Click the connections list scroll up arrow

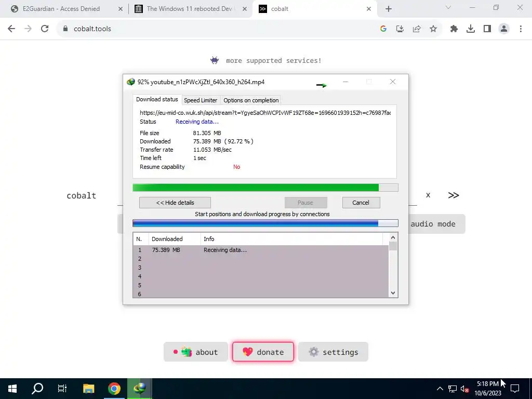click(393, 237)
